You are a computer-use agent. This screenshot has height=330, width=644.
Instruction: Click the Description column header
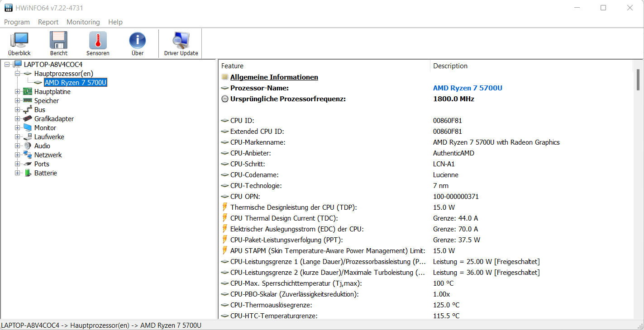[530, 66]
